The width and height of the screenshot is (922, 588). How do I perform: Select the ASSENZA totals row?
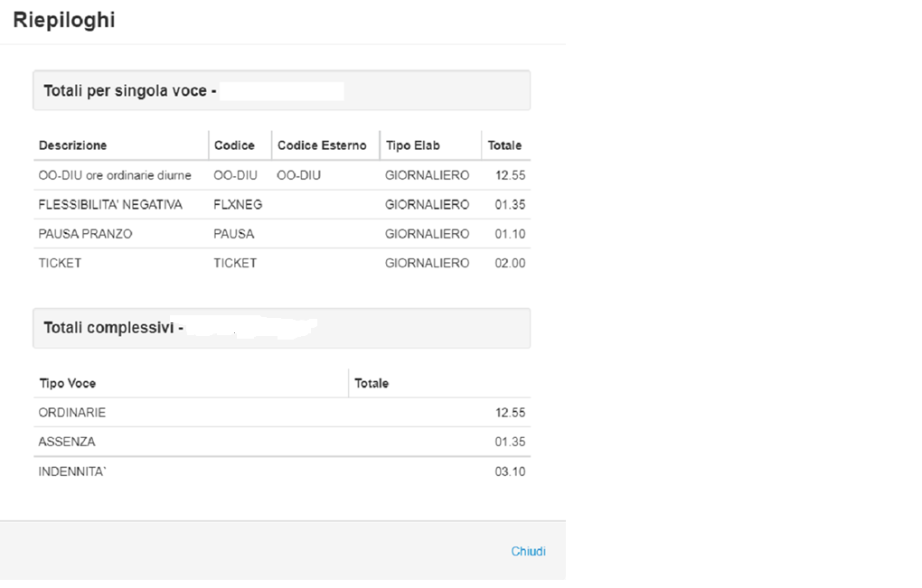(x=67, y=442)
